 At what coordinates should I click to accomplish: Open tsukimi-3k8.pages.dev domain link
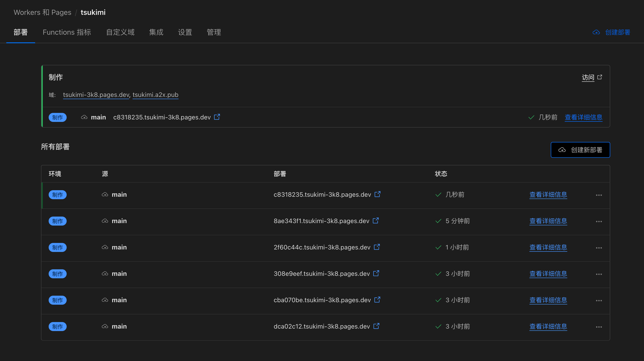(96, 95)
